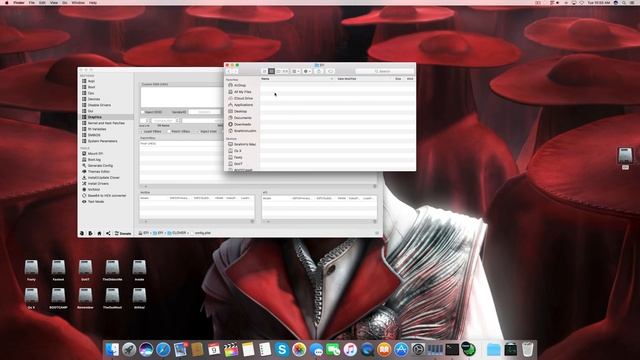The width and height of the screenshot is (640, 360).
Task: Open the Boot section in Clover sidebar
Action: (91, 87)
